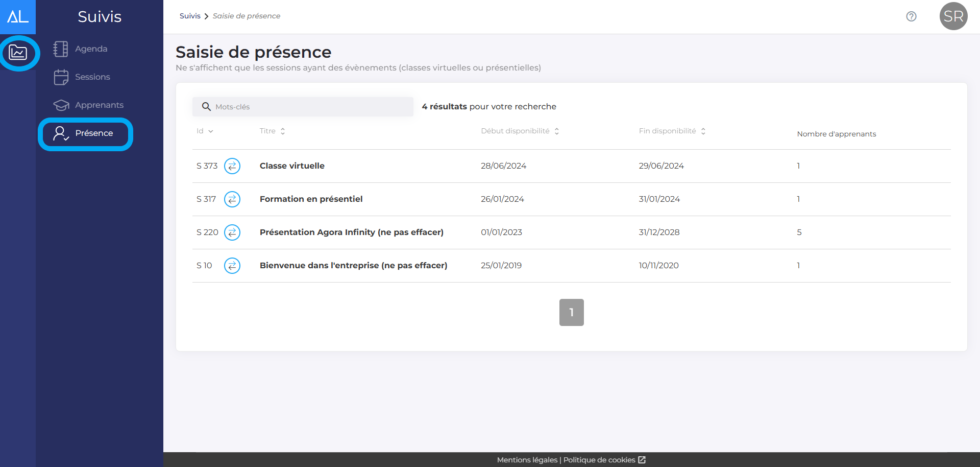
Task: Focus the Mots-clés search field
Action: (x=303, y=107)
